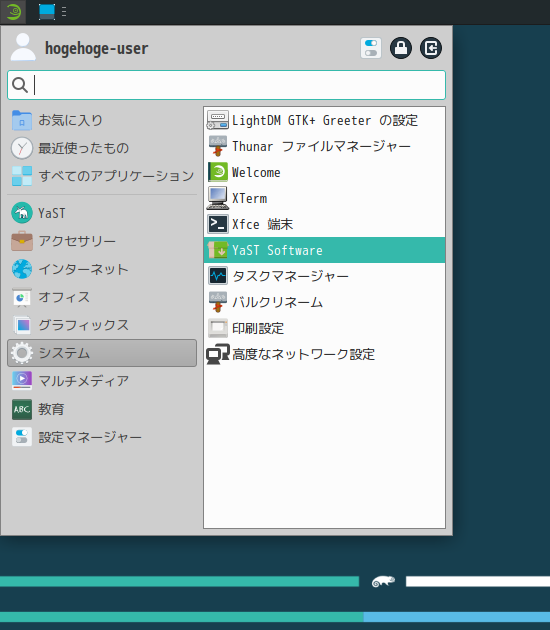550x630 pixels.
Task: Click the グラフィックス icon
Action: (x=22, y=325)
